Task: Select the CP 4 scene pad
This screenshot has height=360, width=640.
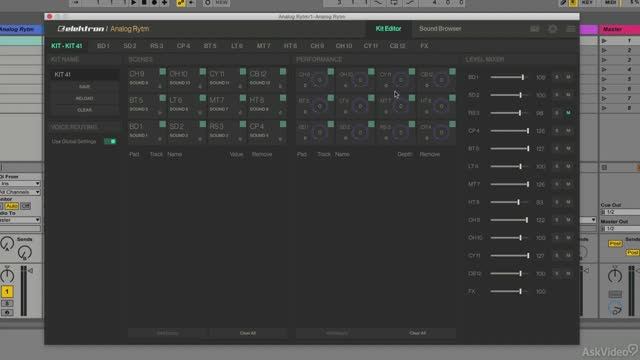Action: 267,131
